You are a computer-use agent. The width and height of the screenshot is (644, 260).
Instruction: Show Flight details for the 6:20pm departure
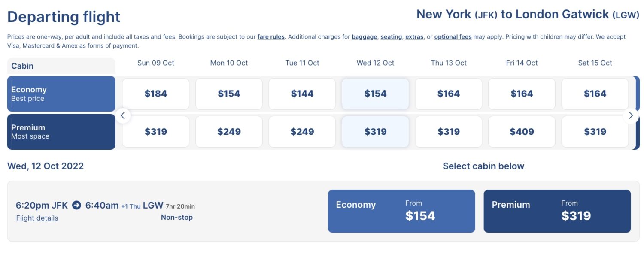pos(36,218)
